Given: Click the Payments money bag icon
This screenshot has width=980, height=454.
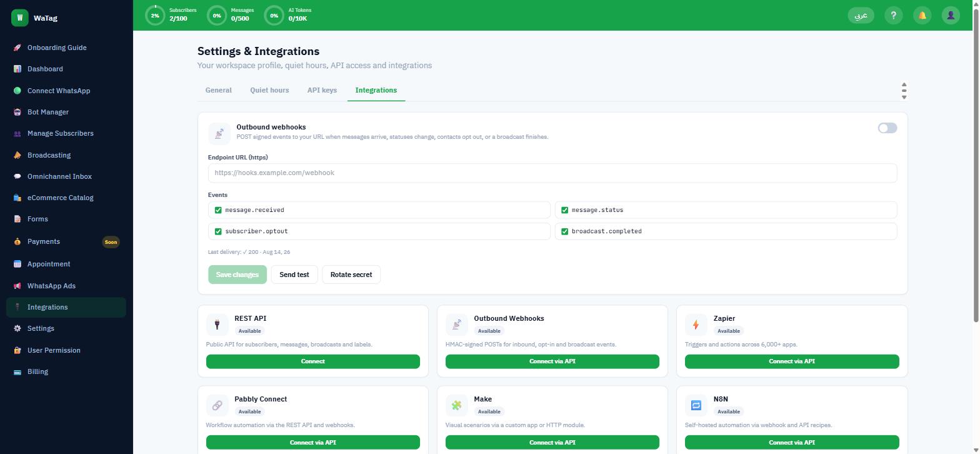Looking at the screenshot, I should coord(17,241).
